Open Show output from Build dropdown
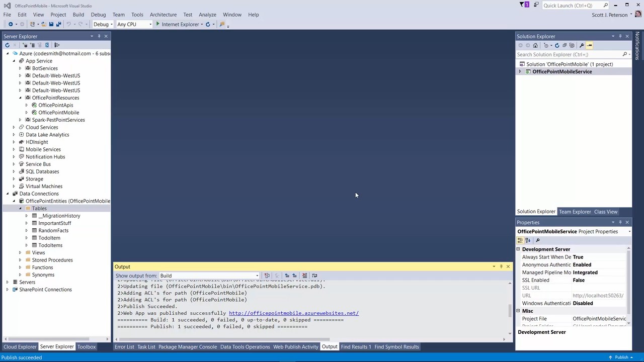Viewport: 644px width, 362px height. (209, 276)
